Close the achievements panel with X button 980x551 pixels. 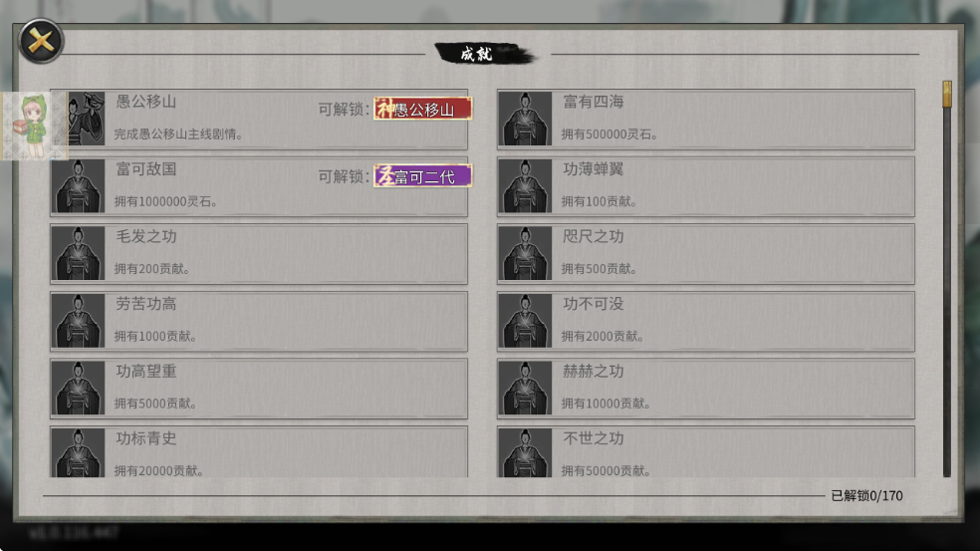[x=41, y=41]
